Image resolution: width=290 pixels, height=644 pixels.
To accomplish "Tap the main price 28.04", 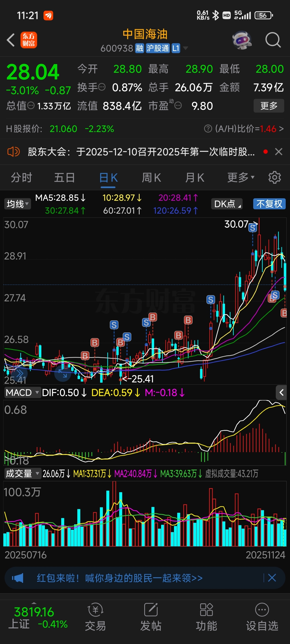I will coord(33,72).
